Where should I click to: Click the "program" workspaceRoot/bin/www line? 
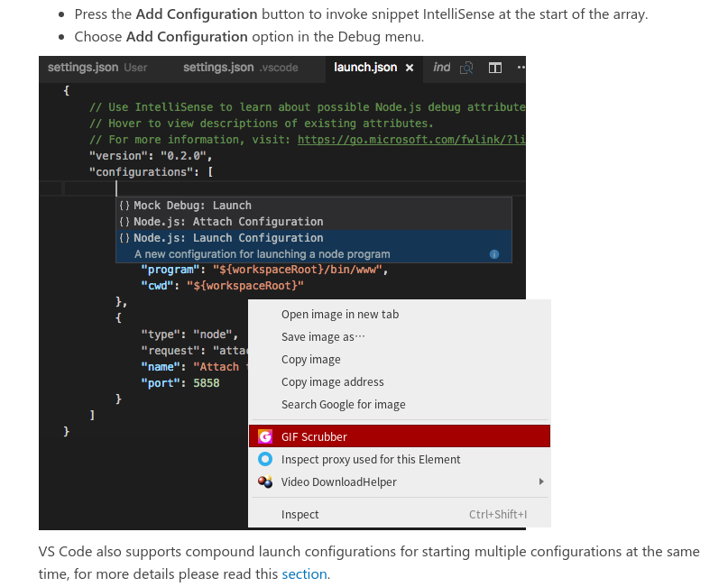click(x=264, y=270)
